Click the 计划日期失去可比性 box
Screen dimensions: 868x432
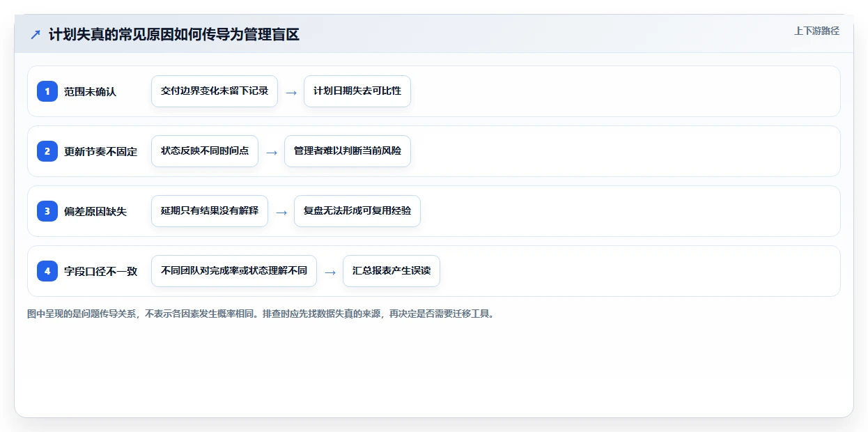pyautogui.click(x=357, y=91)
